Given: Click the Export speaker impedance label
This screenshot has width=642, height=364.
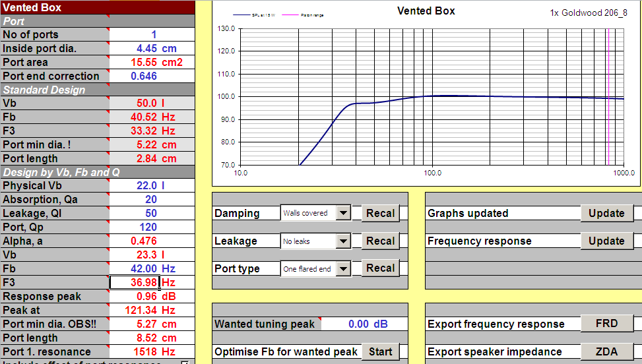Looking at the screenshot, I should [495, 351].
